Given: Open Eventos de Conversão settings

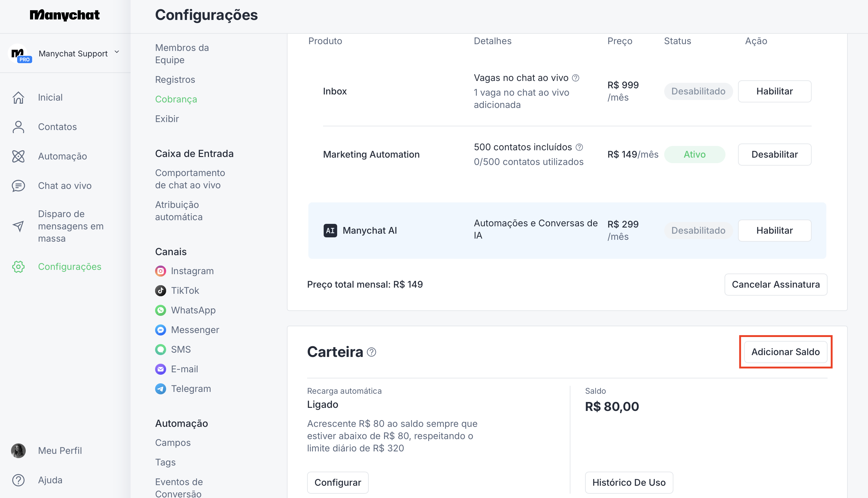Looking at the screenshot, I should pos(179,488).
